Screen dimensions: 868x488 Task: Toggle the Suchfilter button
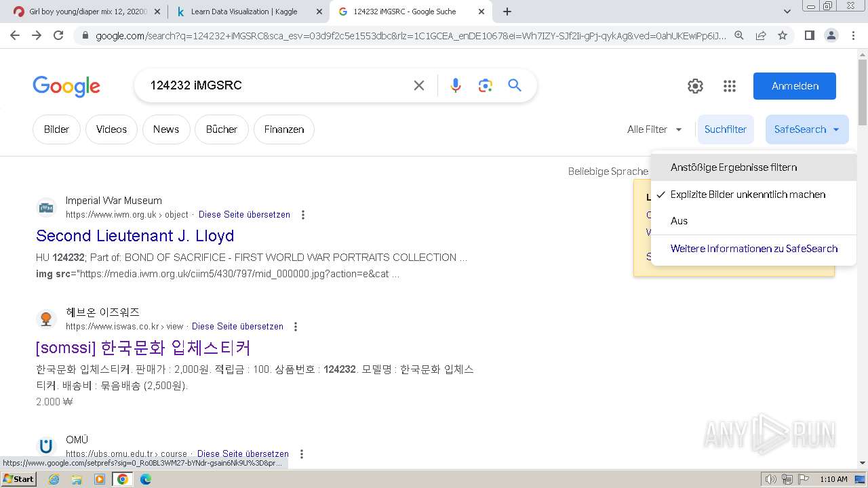pyautogui.click(x=726, y=129)
